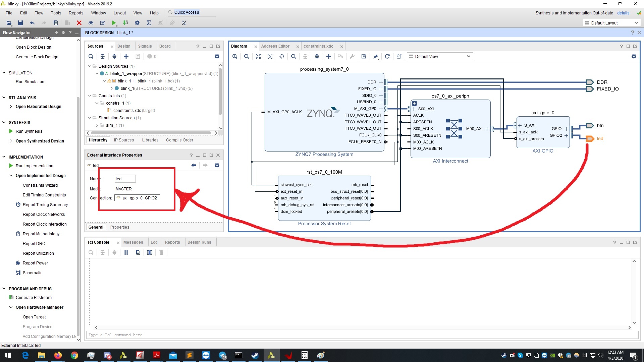
Task: Expand ps7_0_axi_periph block plus button
Action: point(414,103)
